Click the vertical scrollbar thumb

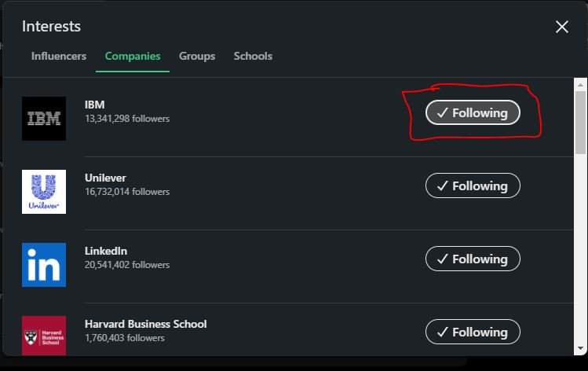[580, 123]
